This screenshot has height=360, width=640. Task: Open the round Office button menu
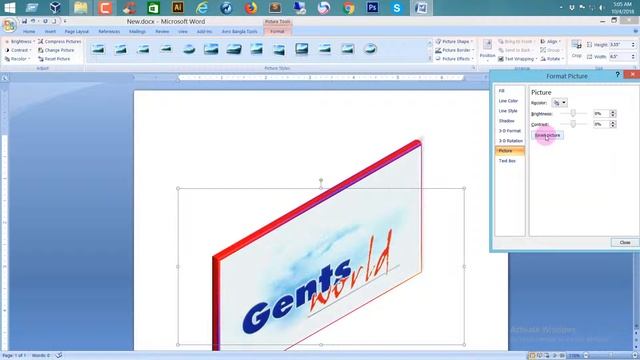(9, 25)
